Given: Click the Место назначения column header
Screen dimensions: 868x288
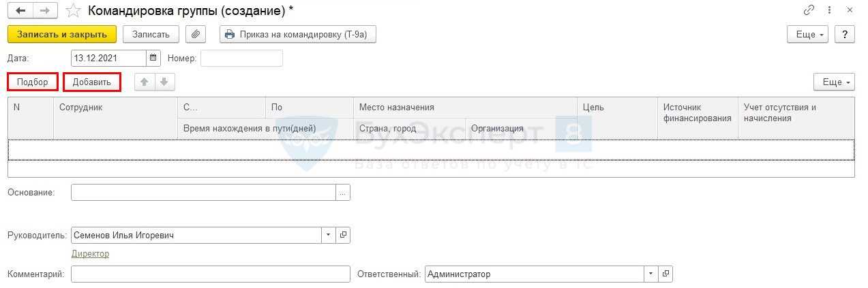Looking at the screenshot, I should coord(466,108).
